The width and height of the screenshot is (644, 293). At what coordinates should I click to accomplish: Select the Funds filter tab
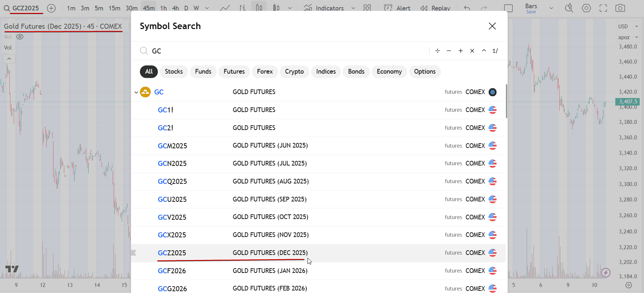coord(203,71)
